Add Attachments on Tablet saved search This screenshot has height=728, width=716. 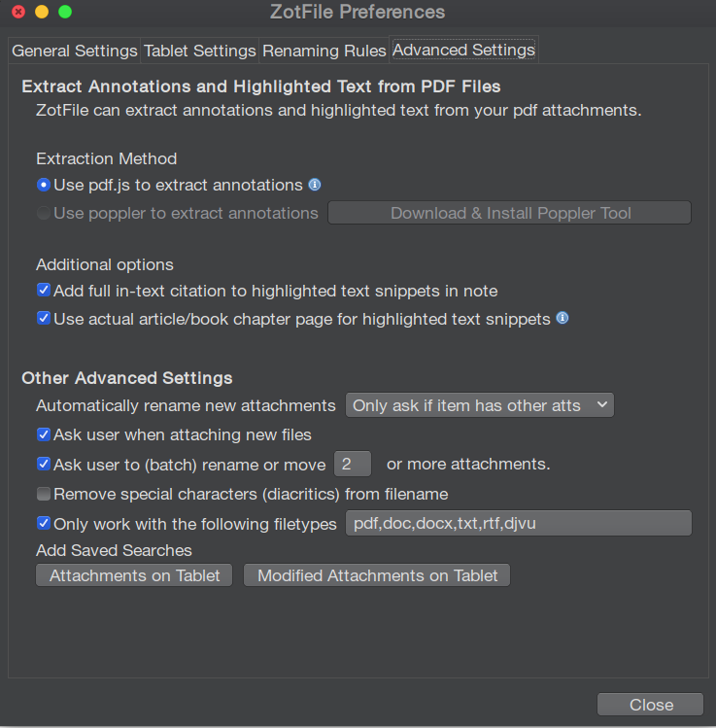[x=134, y=575]
